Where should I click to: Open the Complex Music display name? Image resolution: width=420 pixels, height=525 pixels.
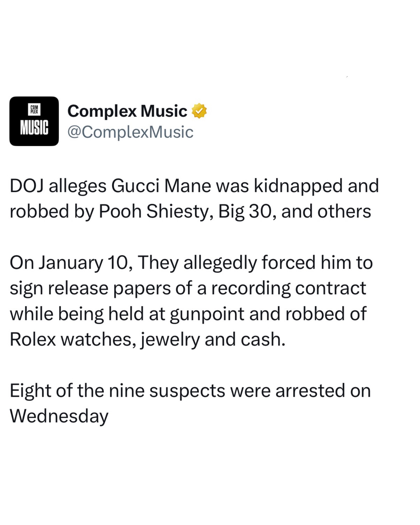(x=127, y=111)
